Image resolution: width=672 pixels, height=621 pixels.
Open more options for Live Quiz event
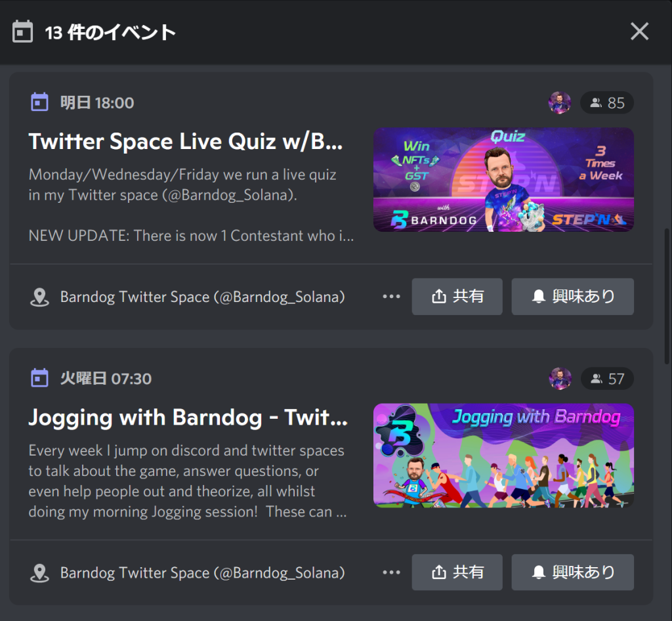[391, 297]
